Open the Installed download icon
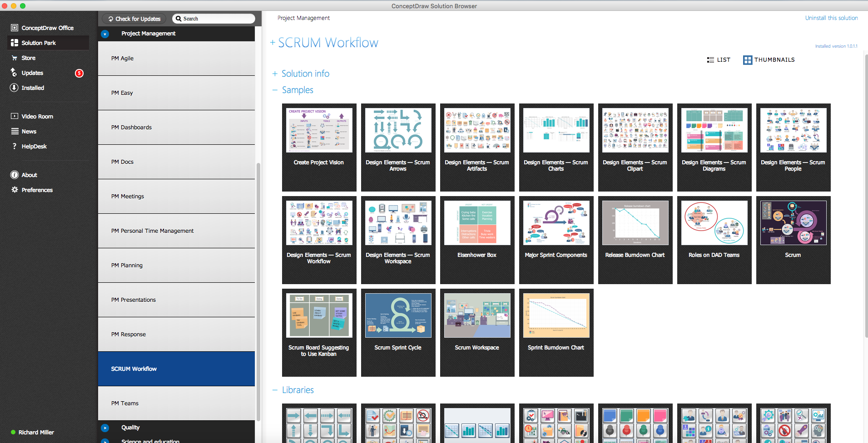 14,88
